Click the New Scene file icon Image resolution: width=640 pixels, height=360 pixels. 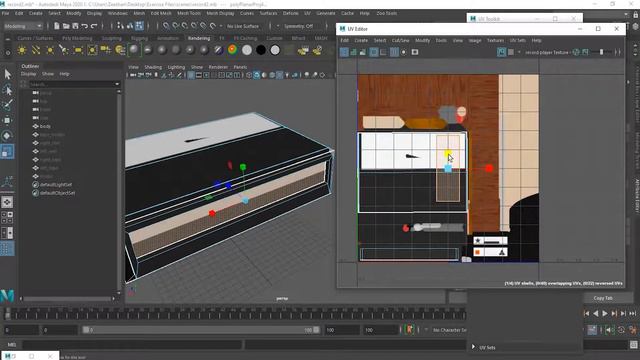tap(57, 26)
